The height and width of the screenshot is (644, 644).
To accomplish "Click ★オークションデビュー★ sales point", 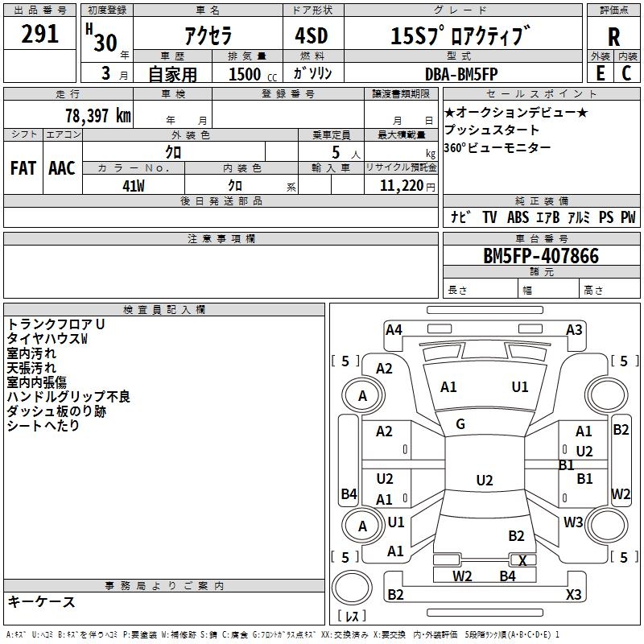I will coord(516,113).
